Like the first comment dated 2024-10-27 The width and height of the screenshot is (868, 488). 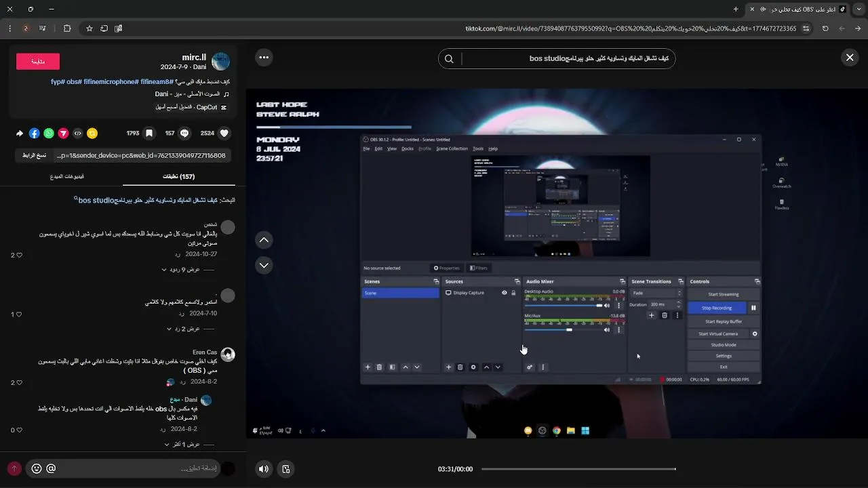coord(19,256)
